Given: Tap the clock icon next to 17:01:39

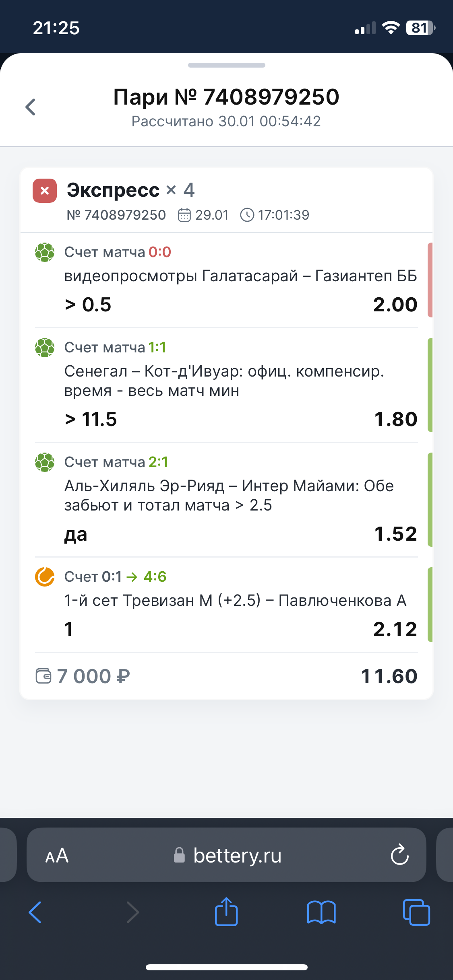Looking at the screenshot, I should [x=247, y=215].
